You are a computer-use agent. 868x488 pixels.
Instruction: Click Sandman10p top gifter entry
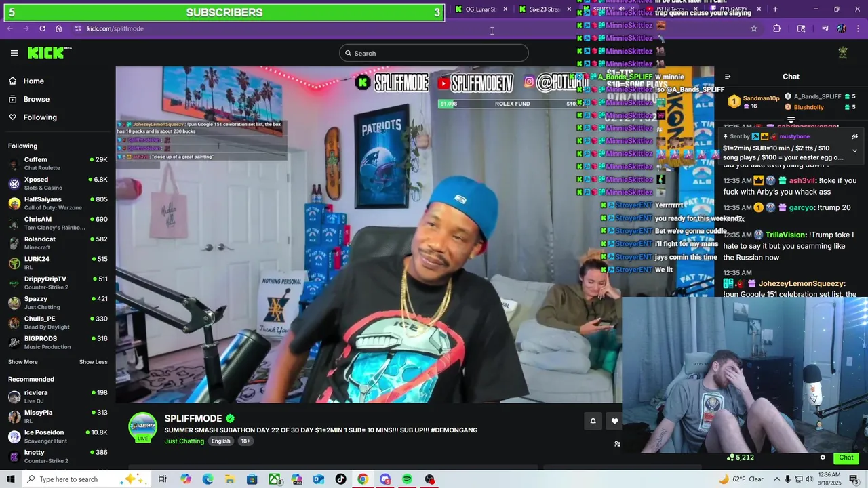click(x=753, y=102)
